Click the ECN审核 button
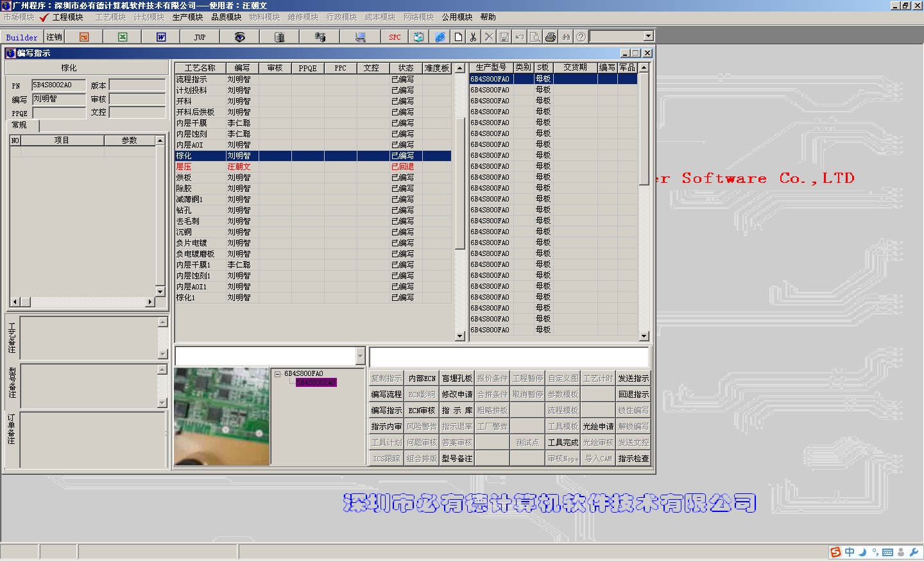Viewport: 924px width, 562px height. 422,411
